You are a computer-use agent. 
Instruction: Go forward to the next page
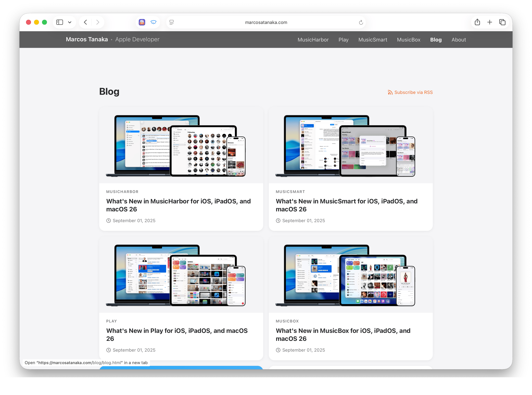pos(98,22)
